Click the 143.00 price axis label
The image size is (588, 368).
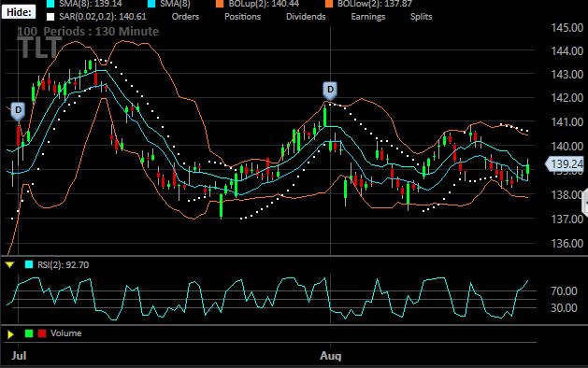[x=567, y=75]
